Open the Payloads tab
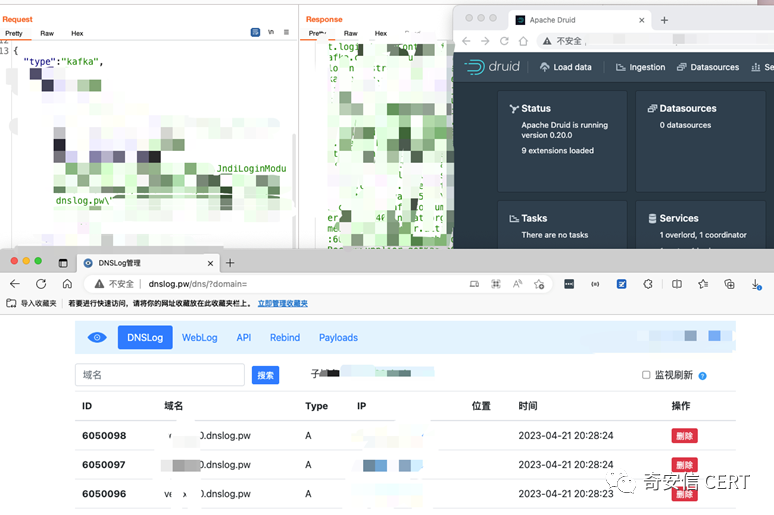The height and width of the screenshot is (515, 774). (338, 337)
